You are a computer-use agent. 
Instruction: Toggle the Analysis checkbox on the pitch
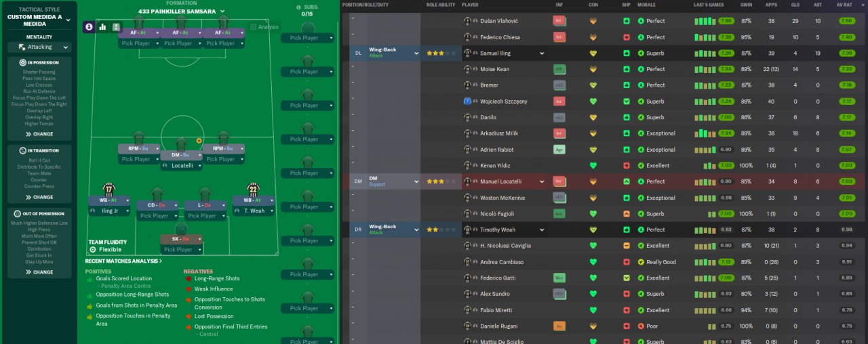point(254,27)
